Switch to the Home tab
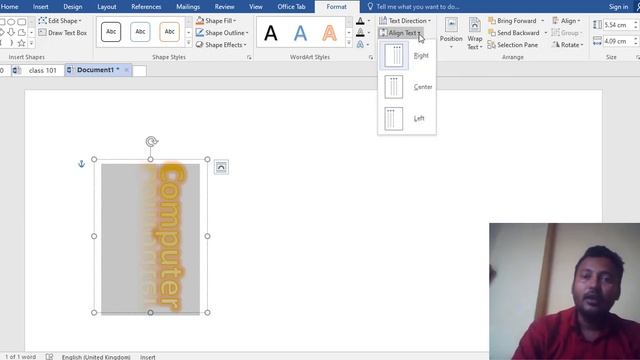This screenshot has height=360, width=640. click(x=9, y=7)
